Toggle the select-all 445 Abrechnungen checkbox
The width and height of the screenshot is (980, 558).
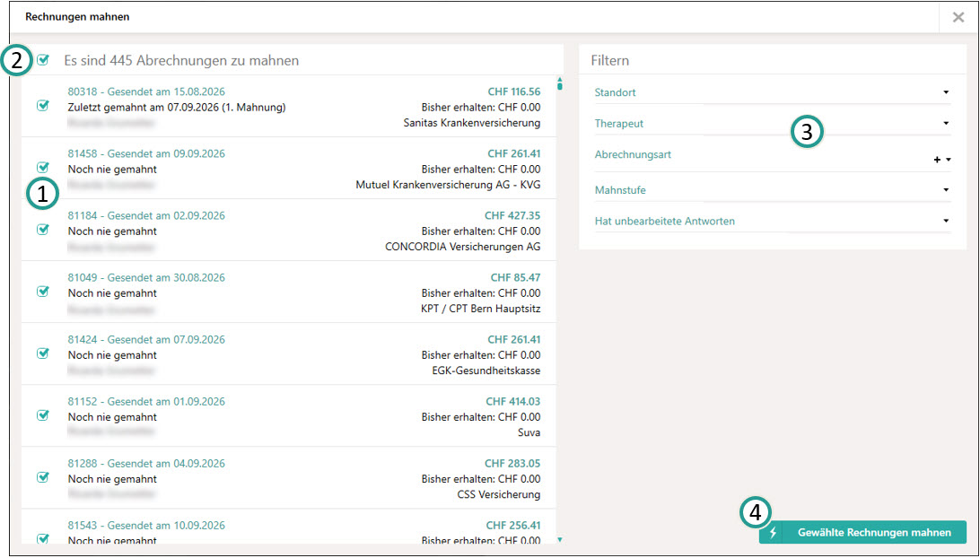click(42, 60)
